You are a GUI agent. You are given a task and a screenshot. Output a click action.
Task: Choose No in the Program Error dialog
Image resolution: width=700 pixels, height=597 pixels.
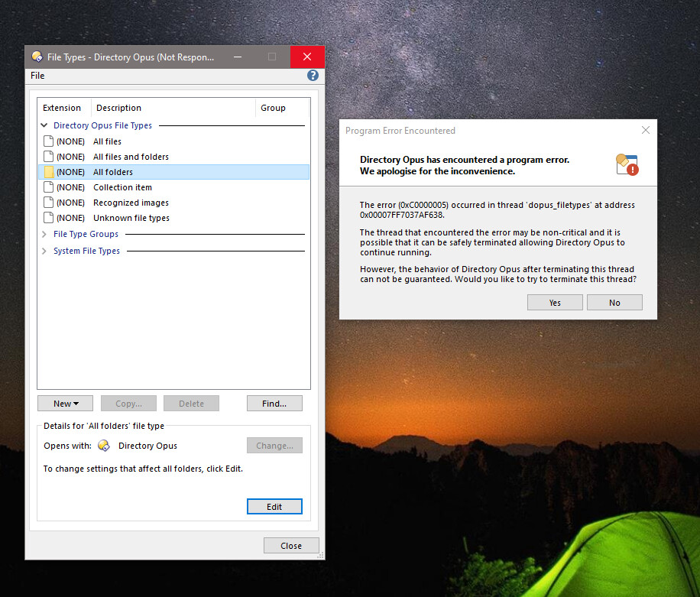point(614,302)
